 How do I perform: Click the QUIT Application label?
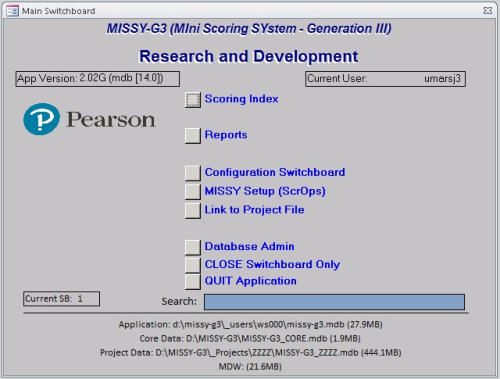coord(250,281)
